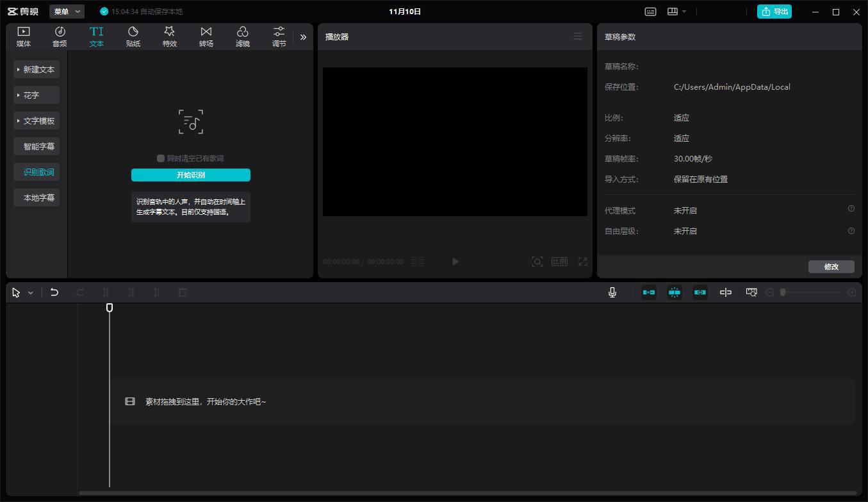Open the layout switch dropdown

676,12
